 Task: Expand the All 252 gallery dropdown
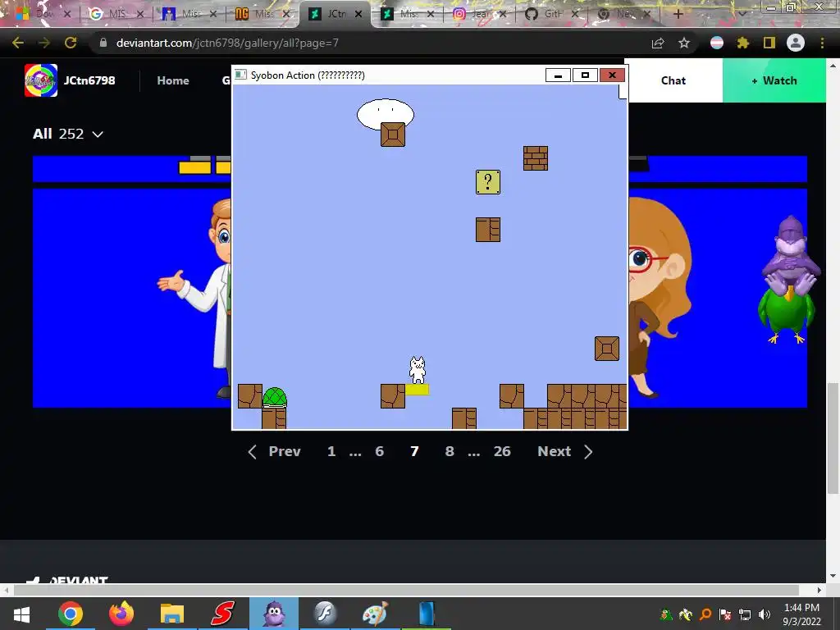68,134
